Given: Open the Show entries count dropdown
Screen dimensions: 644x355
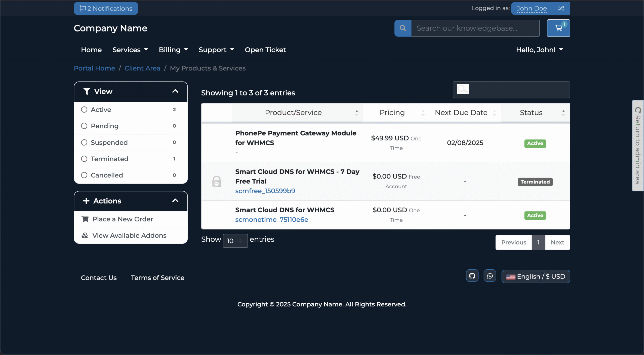Looking at the screenshot, I should pyautogui.click(x=235, y=241).
